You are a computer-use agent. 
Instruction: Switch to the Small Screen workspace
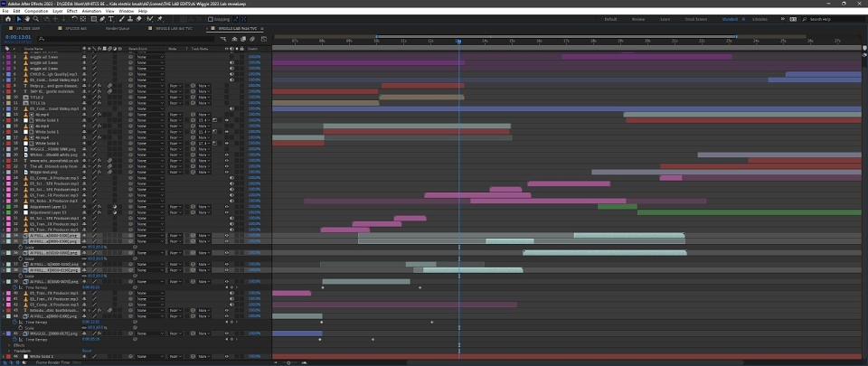696,19
